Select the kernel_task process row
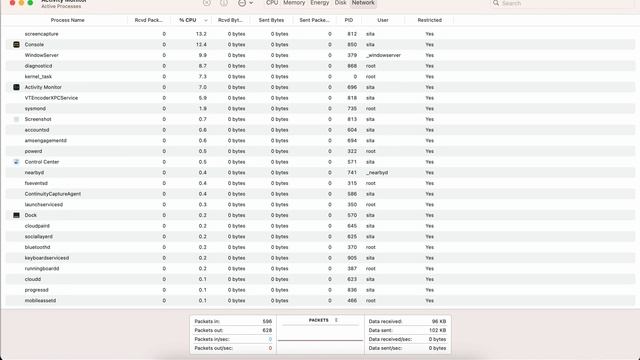 click(320, 76)
